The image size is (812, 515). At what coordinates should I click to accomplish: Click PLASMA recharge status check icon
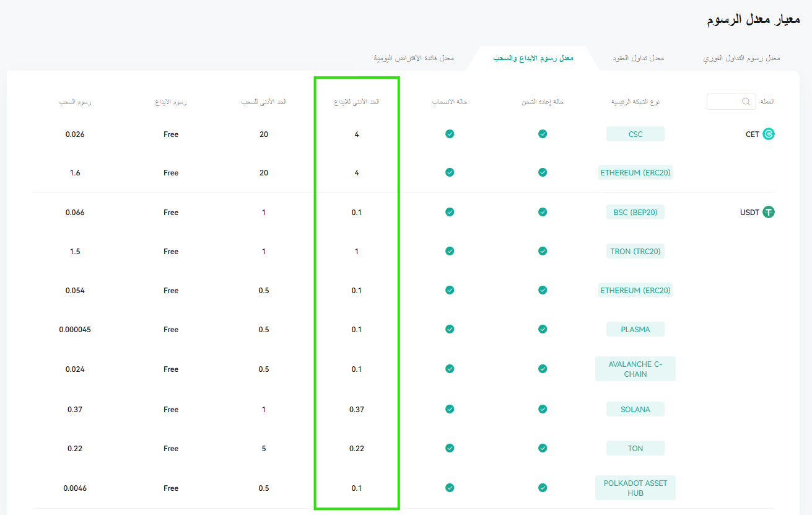click(543, 329)
